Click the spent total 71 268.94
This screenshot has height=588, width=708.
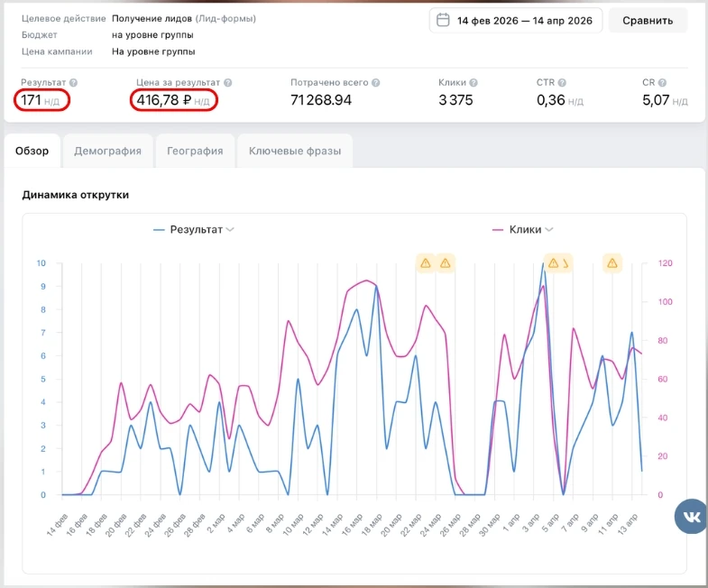tap(321, 100)
